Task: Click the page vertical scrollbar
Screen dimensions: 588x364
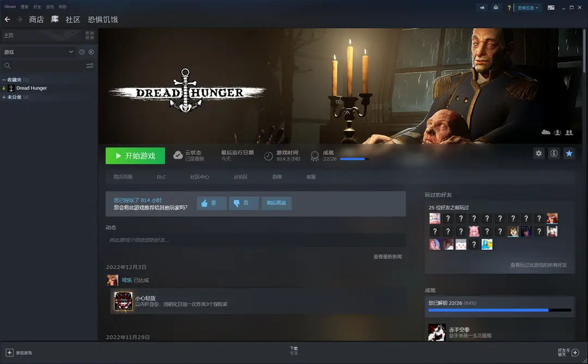Action: [584, 51]
